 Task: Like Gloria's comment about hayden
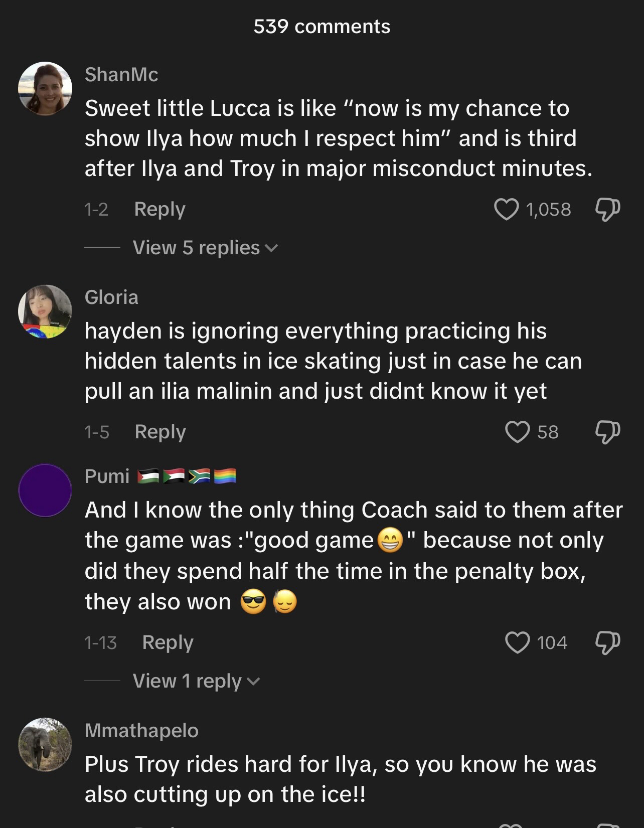point(517,432)
